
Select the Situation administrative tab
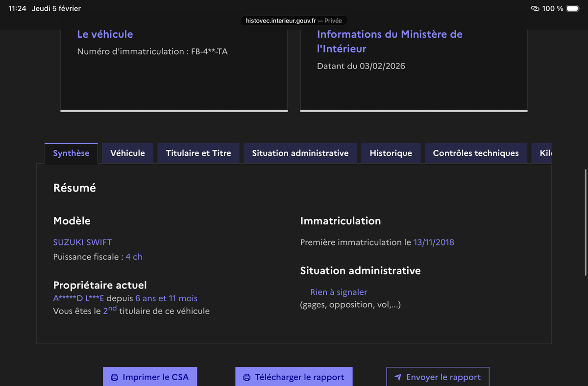[x=300, y=153]
